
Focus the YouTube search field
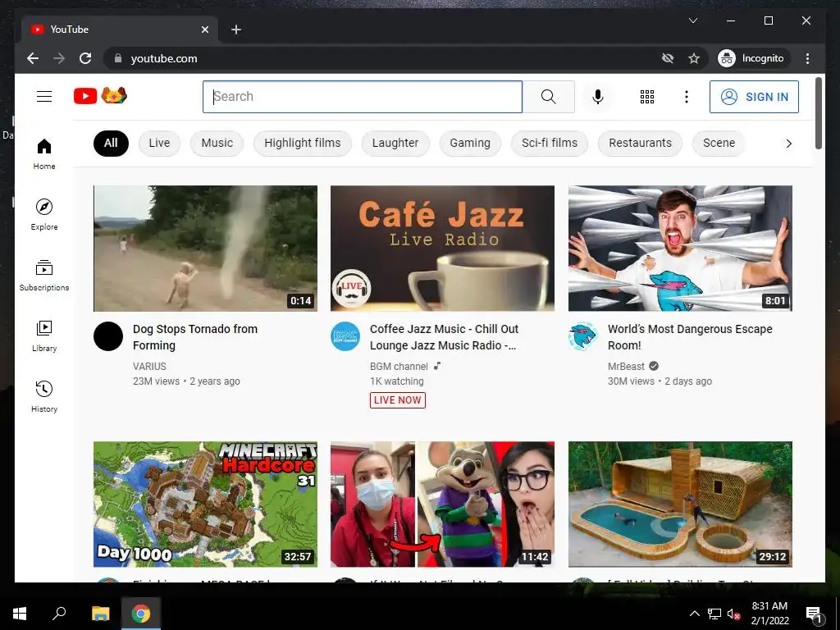click(x=362, y=97)
